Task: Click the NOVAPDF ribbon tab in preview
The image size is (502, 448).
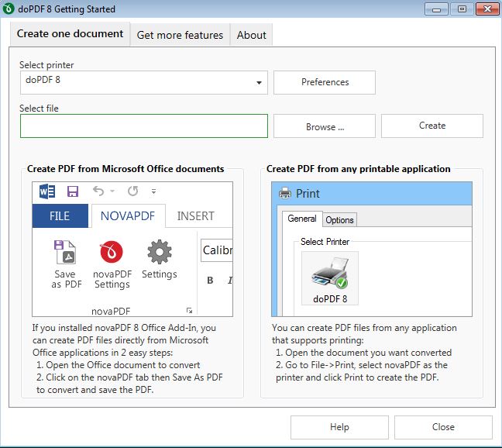Action: point(129,216)
